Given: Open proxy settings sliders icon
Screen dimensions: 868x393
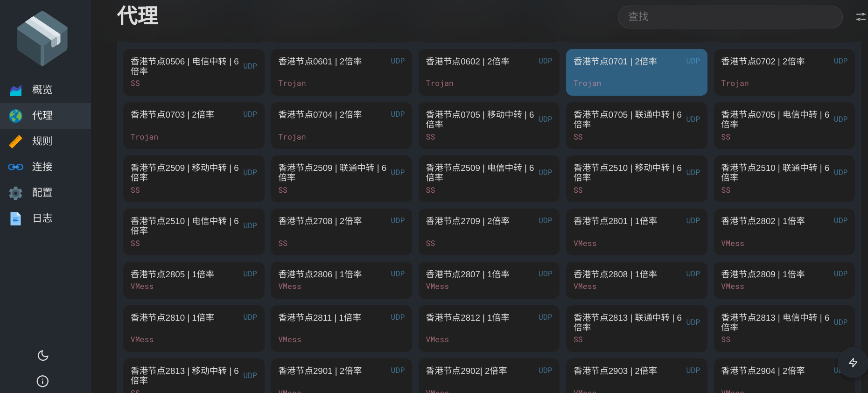Looking at the screenshot, I should 861,17.
